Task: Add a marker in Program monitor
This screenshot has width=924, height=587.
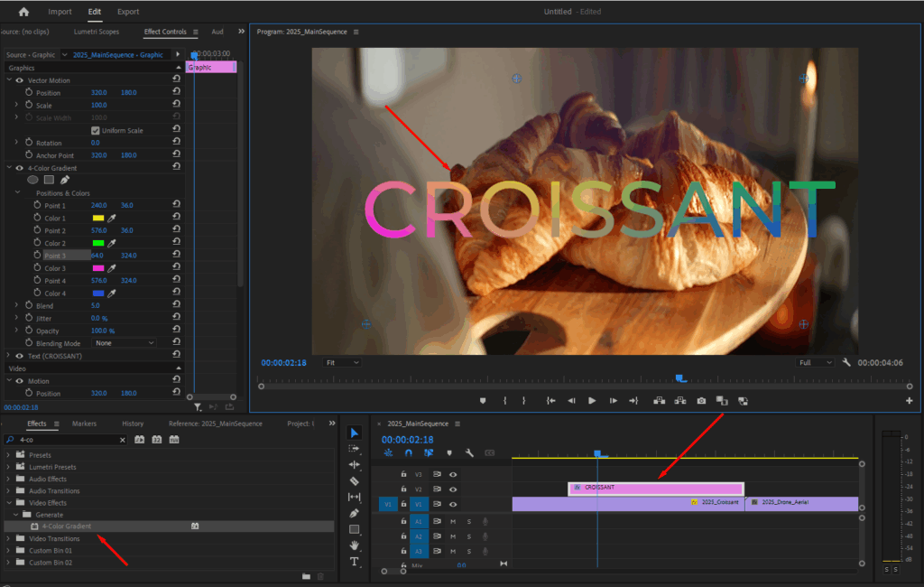Action: [483, 401]
